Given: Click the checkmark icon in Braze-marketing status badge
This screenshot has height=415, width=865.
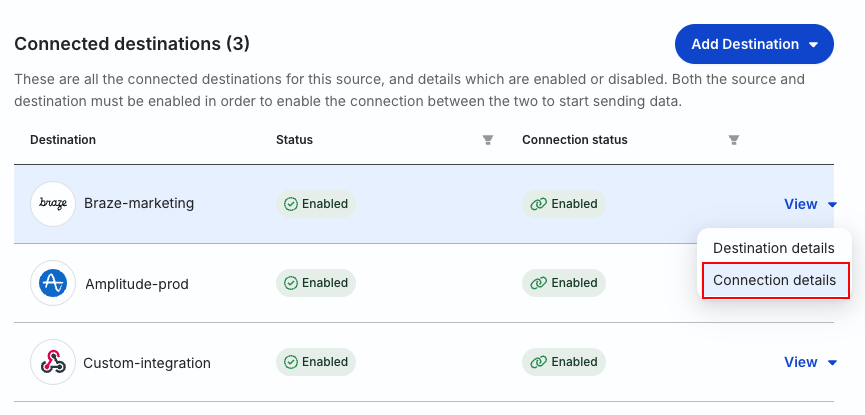Looking at the screenshot, I should click(x=291, y=204).
